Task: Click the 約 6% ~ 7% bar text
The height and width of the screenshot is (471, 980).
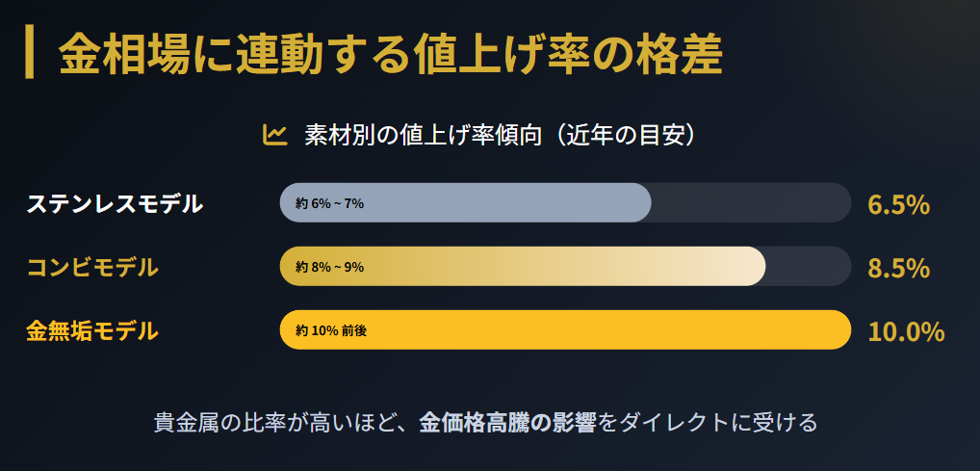Action: pos(329,203)
